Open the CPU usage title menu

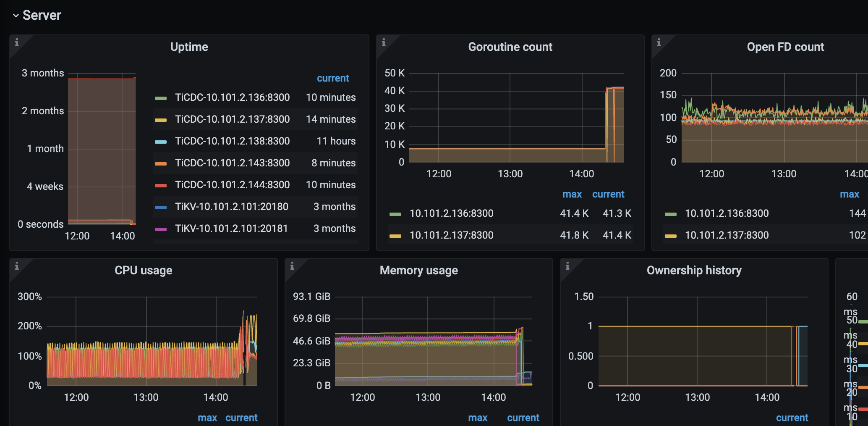tap(143, 270)
